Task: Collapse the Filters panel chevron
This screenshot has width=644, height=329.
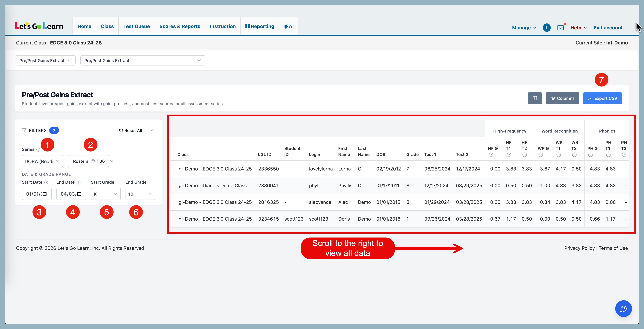Action: coord(152,130)
